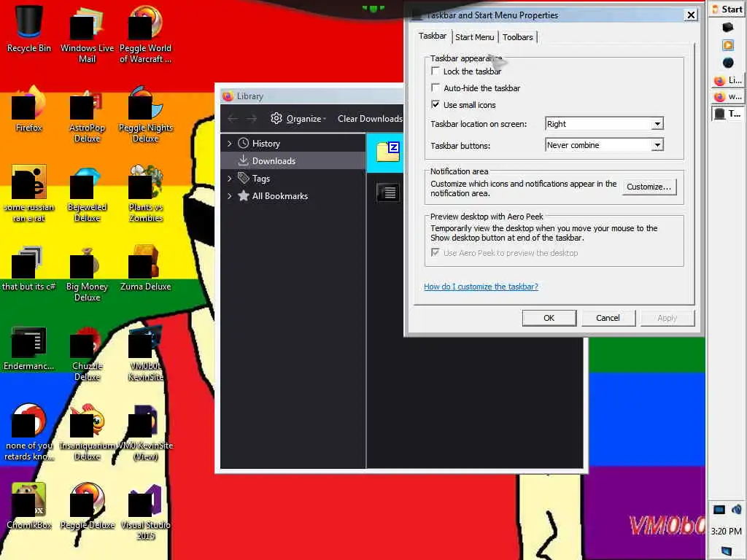Click the Apply button
The width and height of the screenshot is (747, 560).
click(x=667, y=318)
